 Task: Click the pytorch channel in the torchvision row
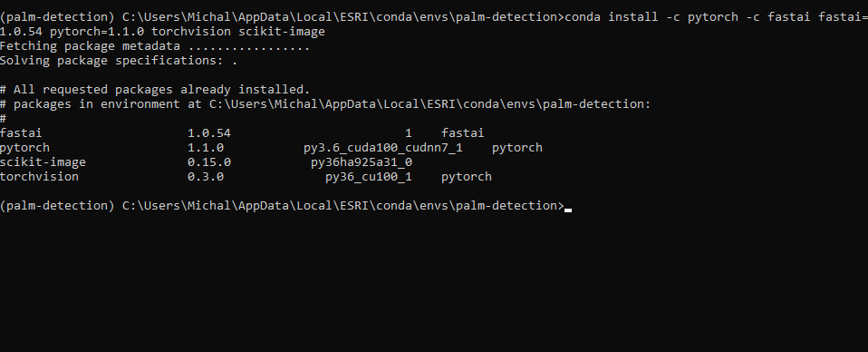[x=467, y=176]
